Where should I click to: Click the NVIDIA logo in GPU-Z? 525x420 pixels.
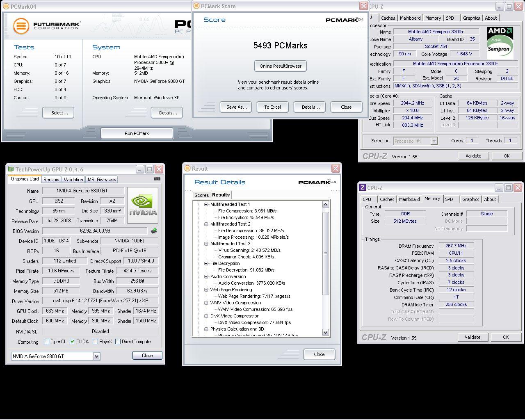pyautogui.click(x=143, y=205)
